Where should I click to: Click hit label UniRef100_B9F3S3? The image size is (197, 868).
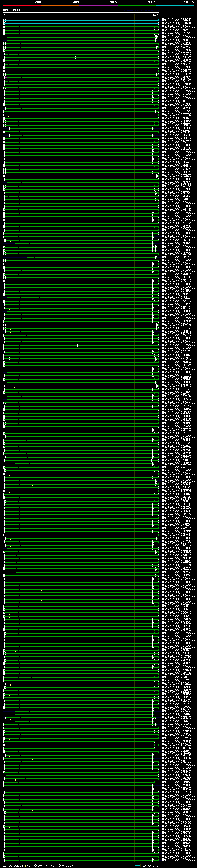pos(177,196)
